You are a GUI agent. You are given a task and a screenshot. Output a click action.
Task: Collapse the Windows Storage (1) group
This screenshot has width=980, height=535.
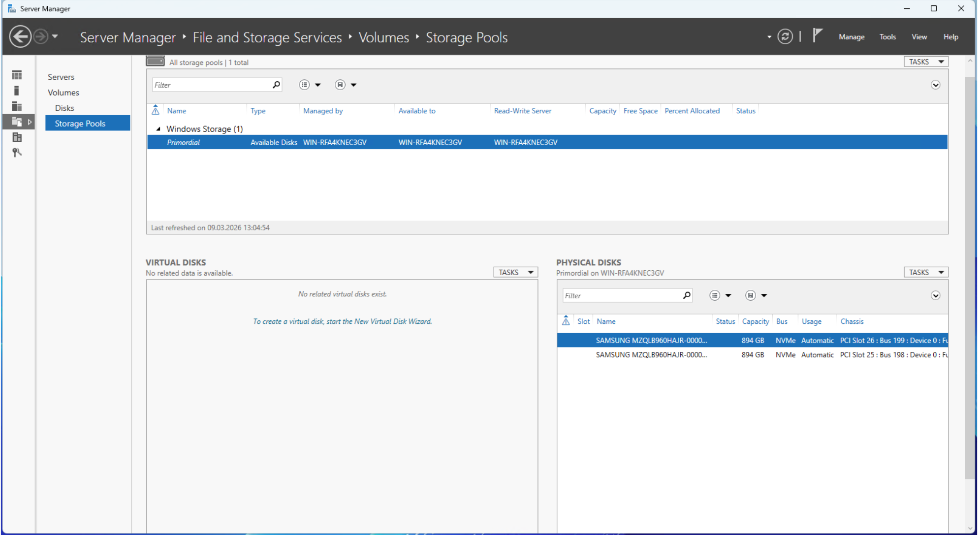tap(158, 129)
